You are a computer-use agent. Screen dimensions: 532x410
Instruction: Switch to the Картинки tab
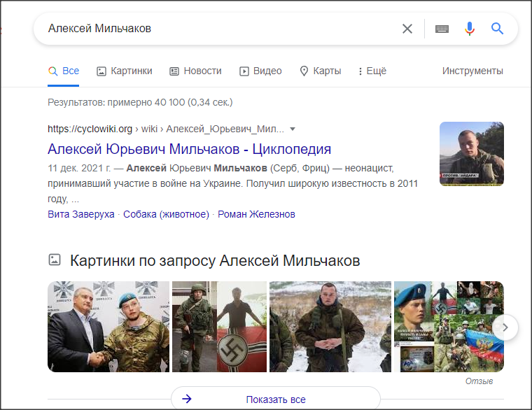[125, 71]
